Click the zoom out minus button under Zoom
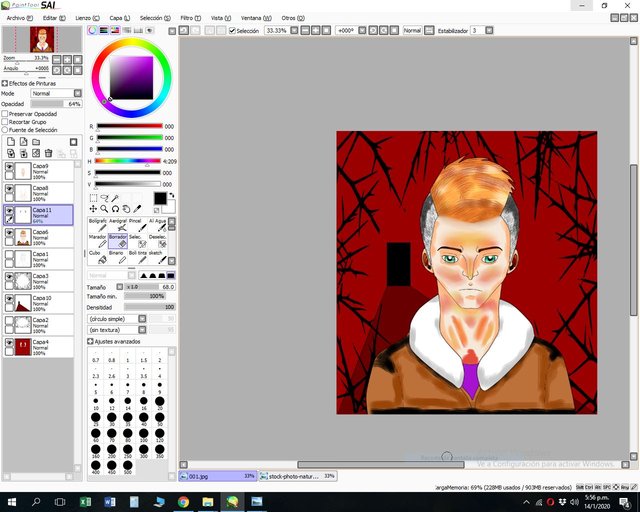The height and width of the screenshot is (512, 640). click(57, 60)
